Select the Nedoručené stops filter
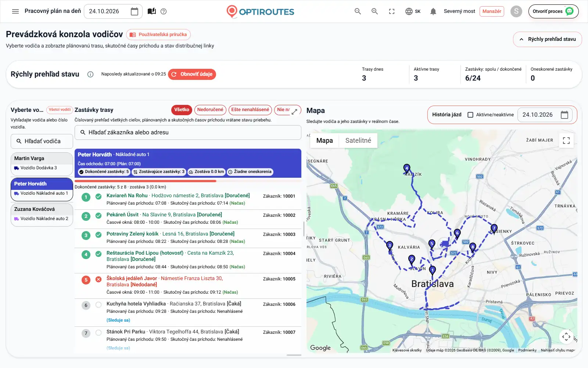 (210, 110)
